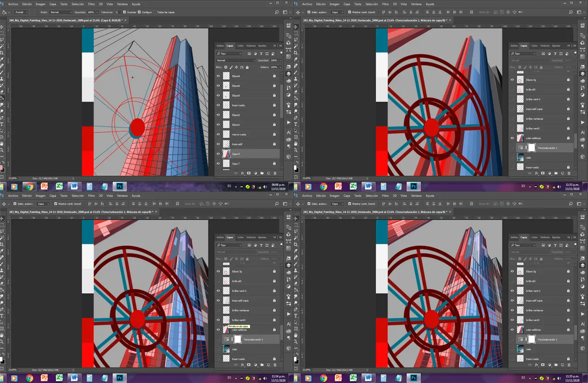This screenshot has width=588, height=383.
Task: Hide brillos-vent-2 layer in the 11:54 p.m. window
Action: [218, 291]
